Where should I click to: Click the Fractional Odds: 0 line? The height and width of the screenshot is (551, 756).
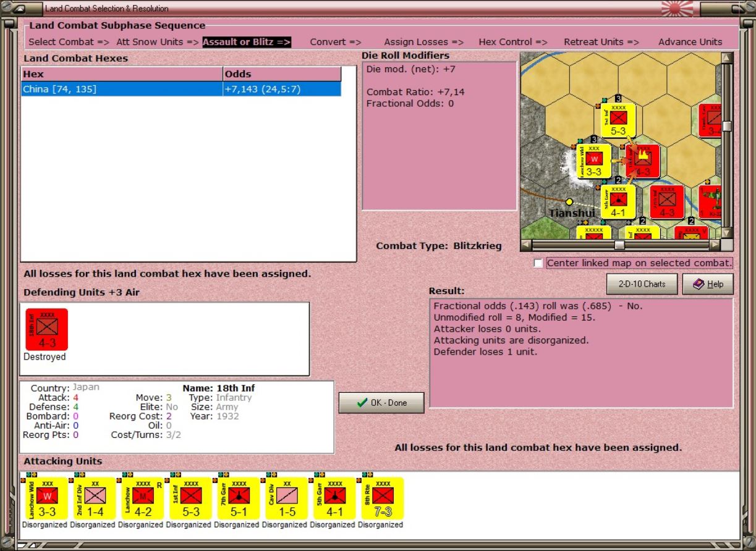[410, 103]
